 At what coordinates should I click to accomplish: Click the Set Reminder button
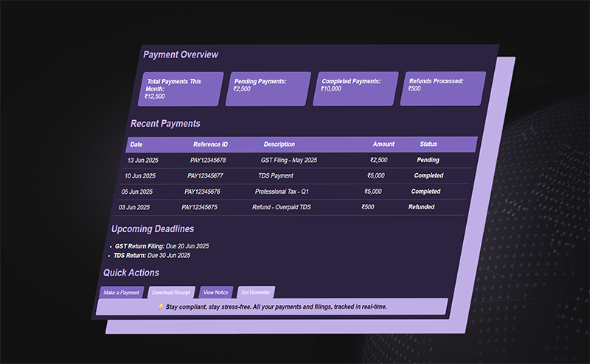(x=256, y=293)
